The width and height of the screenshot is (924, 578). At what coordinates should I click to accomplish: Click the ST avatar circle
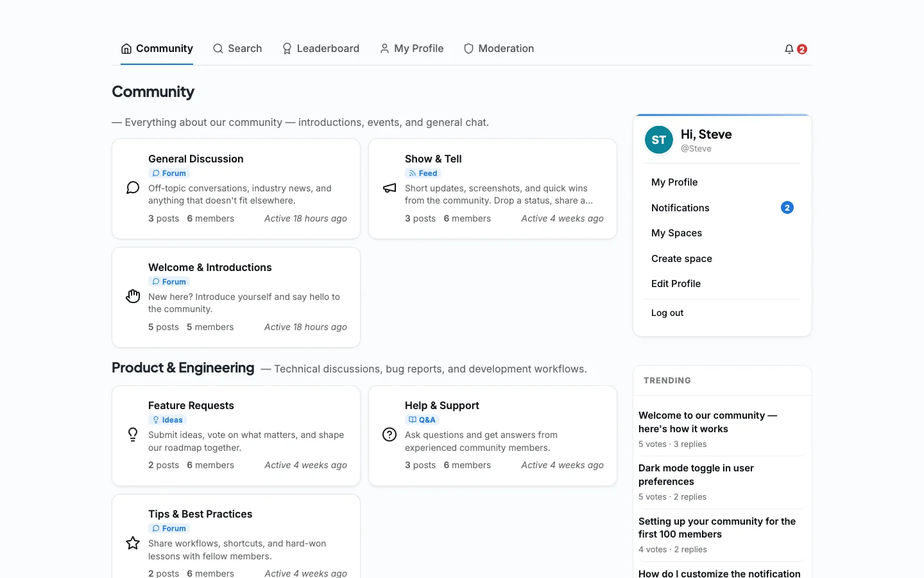659,140
